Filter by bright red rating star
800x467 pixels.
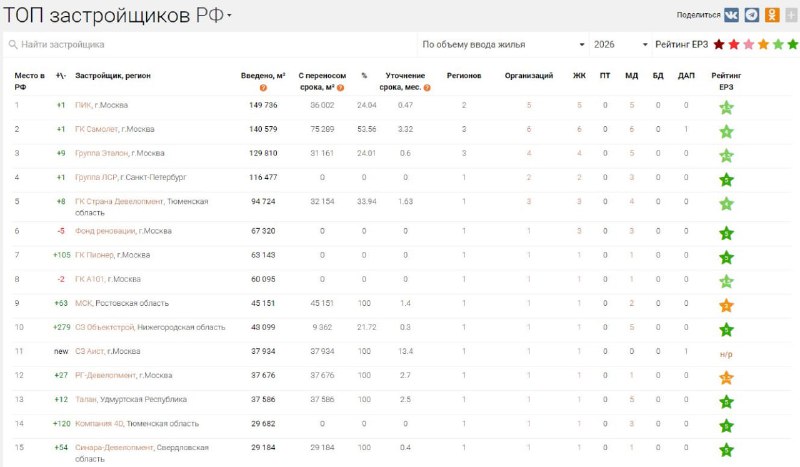tap(734, 44)
